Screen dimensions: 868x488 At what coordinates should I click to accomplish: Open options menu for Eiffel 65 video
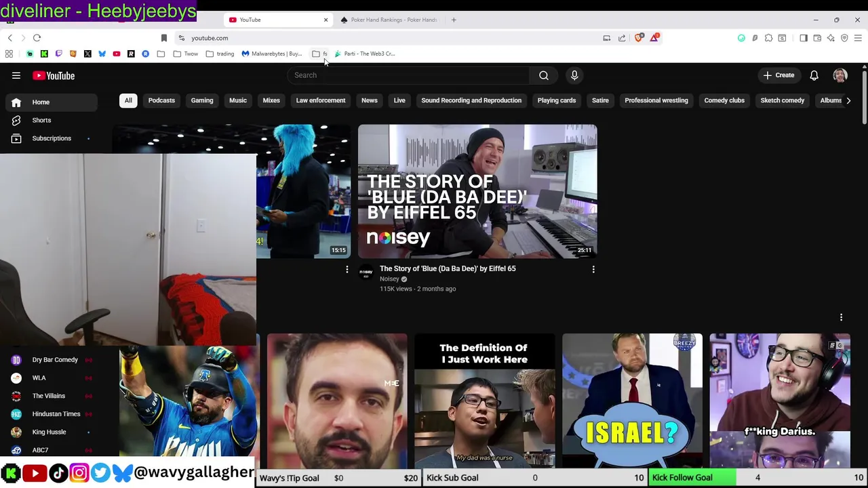point(593,270)
